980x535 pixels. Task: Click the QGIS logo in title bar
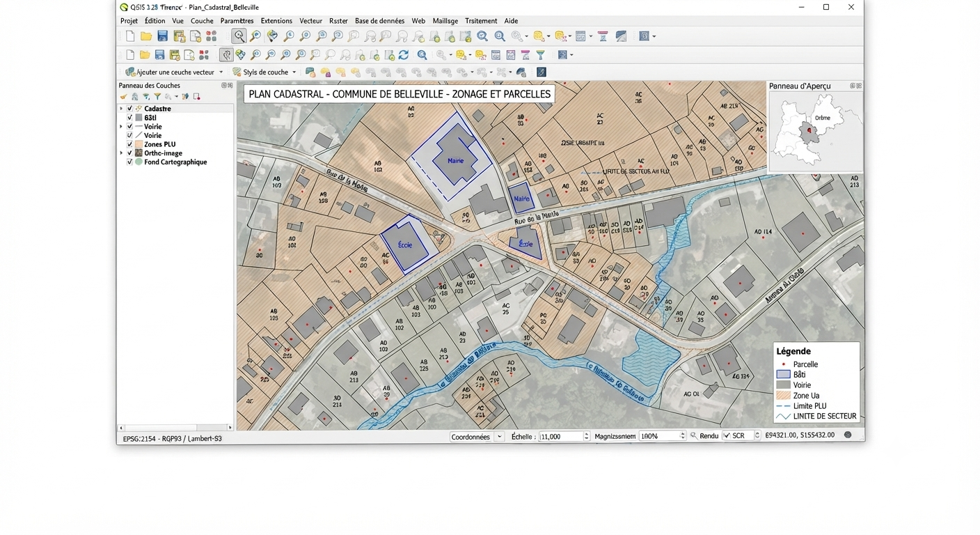[x=124, y=7]
